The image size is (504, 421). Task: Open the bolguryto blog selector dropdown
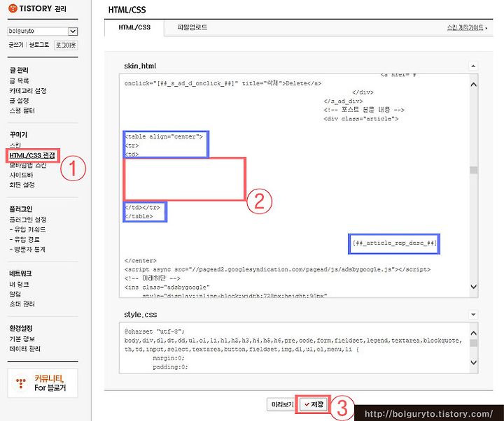(x=43, y=31)
